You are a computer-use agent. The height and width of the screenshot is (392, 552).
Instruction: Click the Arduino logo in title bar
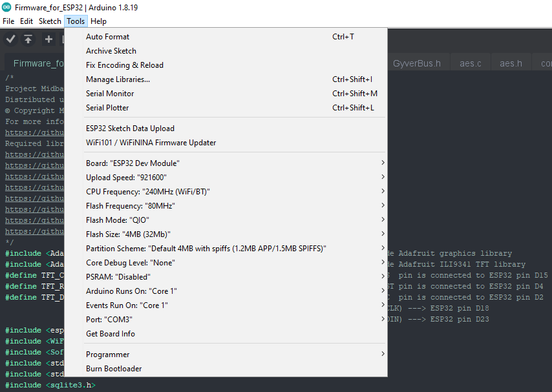click(6, 7)
